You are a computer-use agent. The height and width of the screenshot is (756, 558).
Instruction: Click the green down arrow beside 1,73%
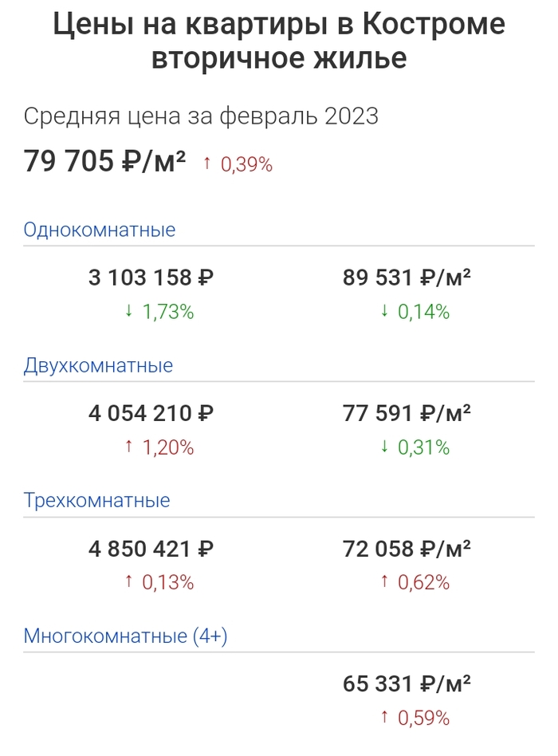point(128,311)
